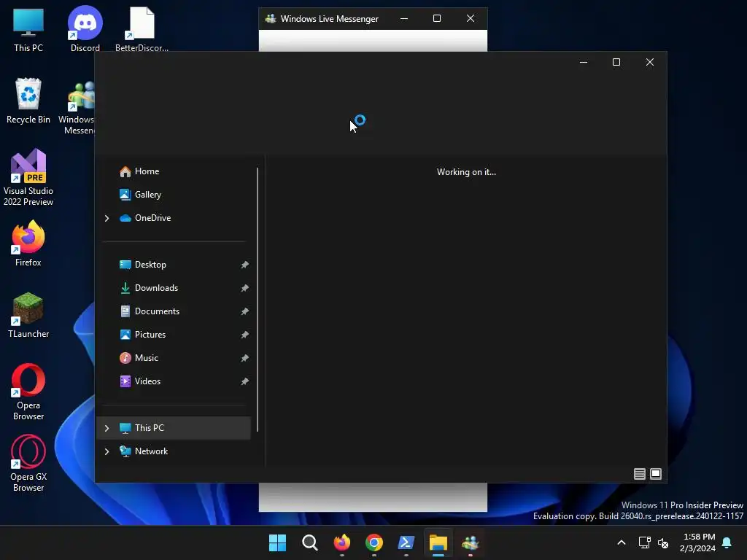Screen dimensions: 747x560
Task: Minimize the File Explorer window
Action: pos(584,63)
